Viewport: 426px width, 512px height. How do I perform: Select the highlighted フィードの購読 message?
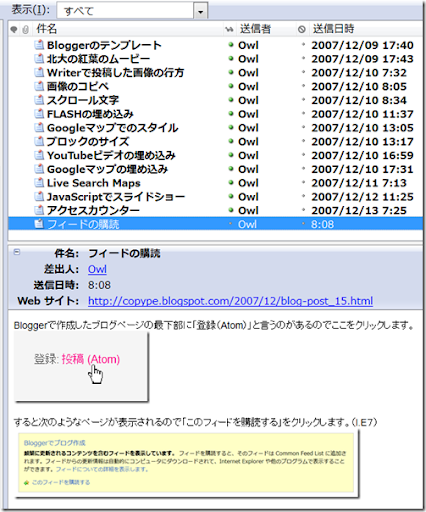(x=215, y=224)
